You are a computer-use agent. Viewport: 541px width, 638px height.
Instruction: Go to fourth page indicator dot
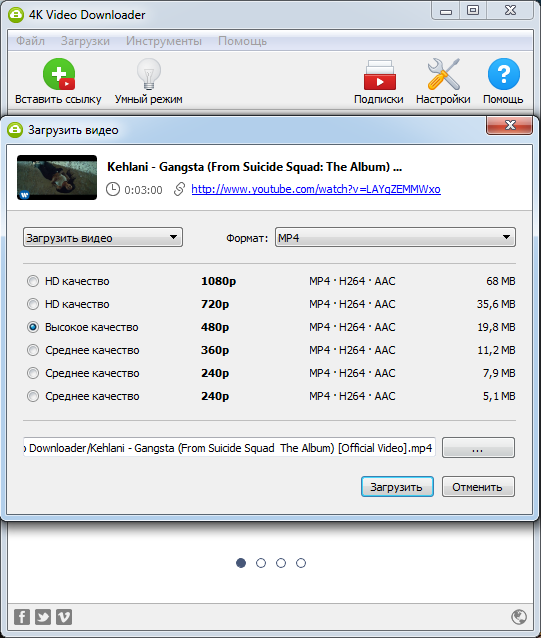[301, 563]
